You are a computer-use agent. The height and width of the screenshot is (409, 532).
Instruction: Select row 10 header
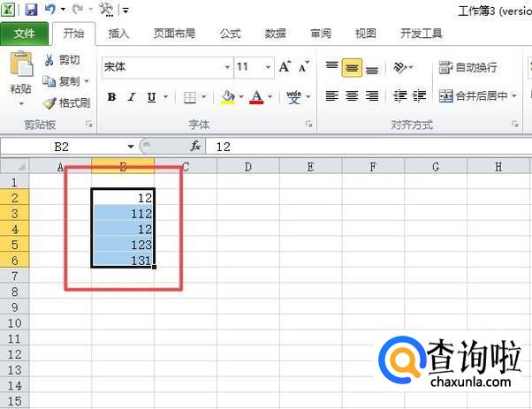15,322
